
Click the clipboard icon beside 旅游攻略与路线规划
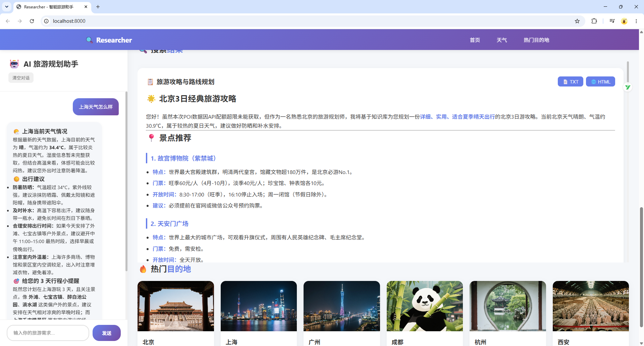click(x=150, y=82)
